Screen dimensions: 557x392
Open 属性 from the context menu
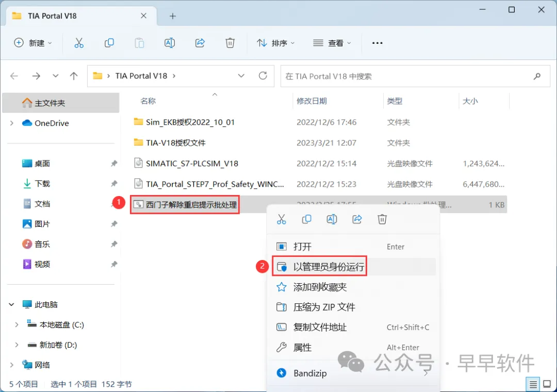[354, 347]
